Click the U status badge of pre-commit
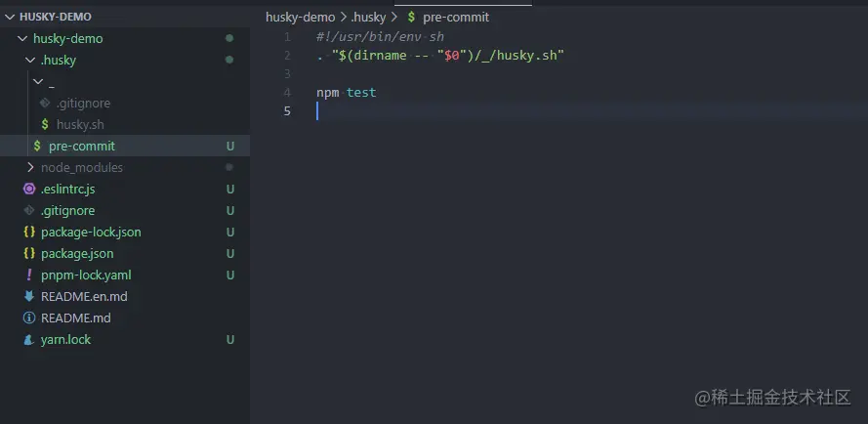The width and height of the screenshot is (868, 424). [x=230, y=147]
